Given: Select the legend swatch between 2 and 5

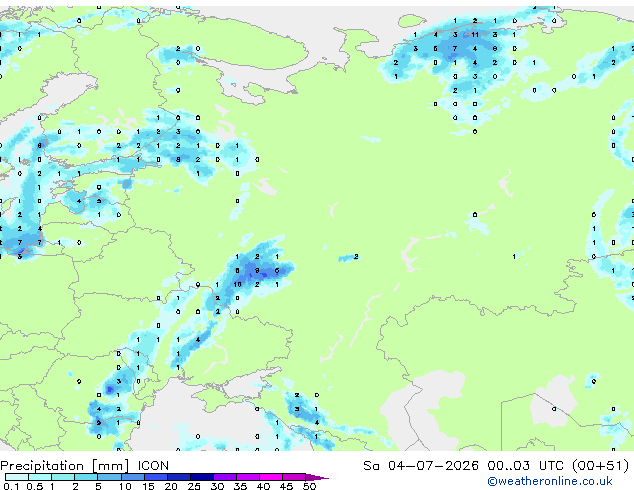Looking at the screenshot, I should tap(86, 477).
